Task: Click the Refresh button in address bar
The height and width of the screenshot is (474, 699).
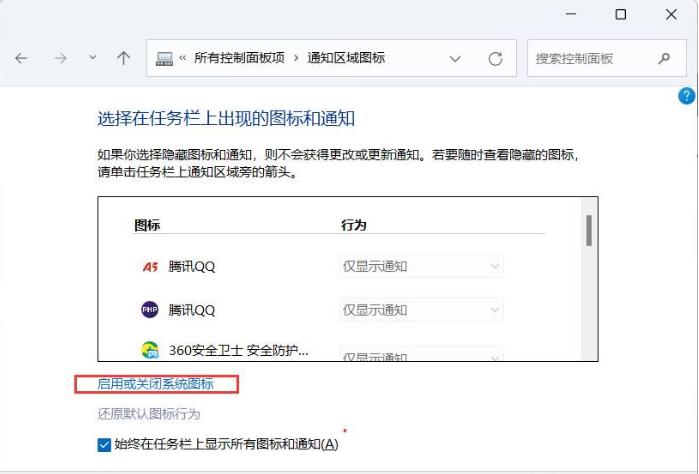Action: tap(494, 59)
